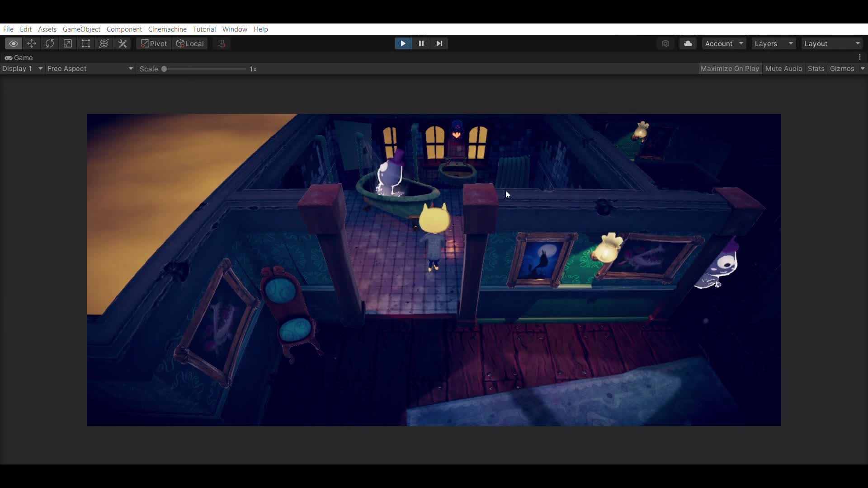Open the Component menu
Image resolution: width=868 pixels, height=488 pixels.
(124, 28)
